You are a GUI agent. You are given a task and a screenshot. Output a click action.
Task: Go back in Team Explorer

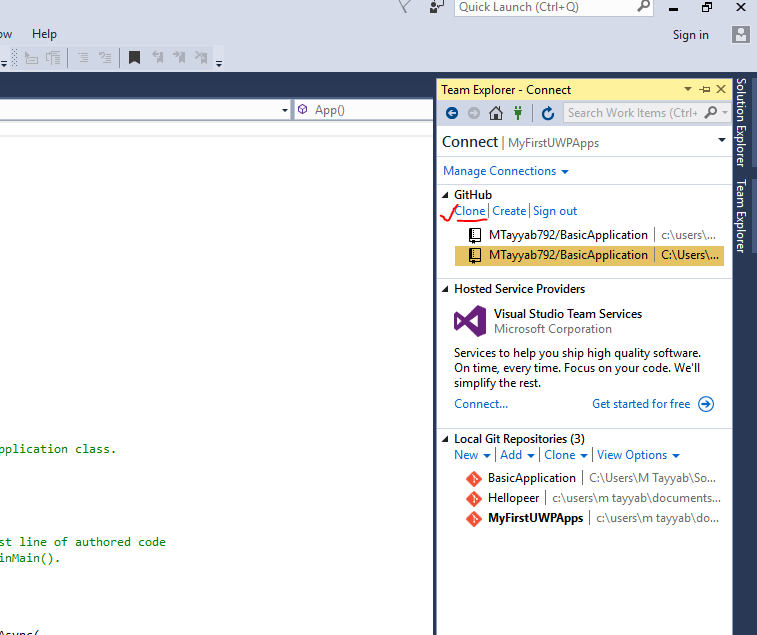452,113
